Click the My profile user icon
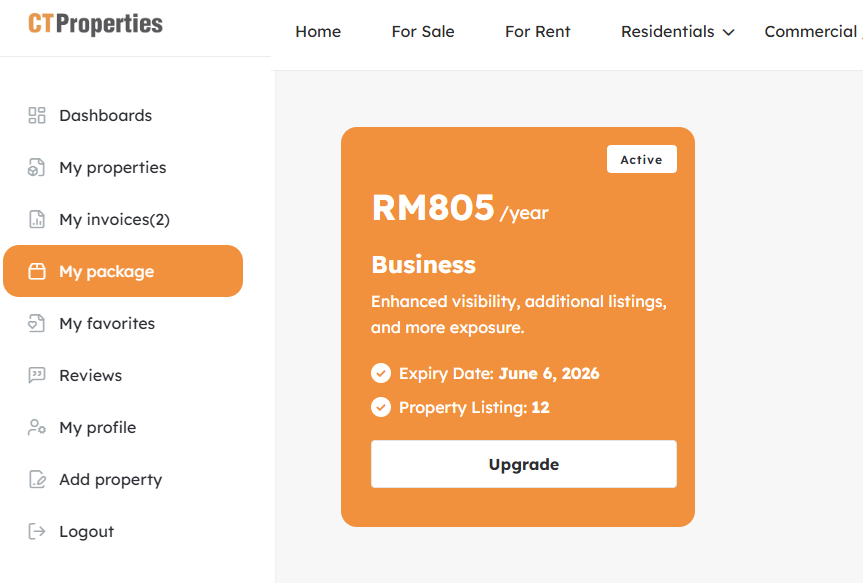This screenshot has width=863, height=583. [x=37, y=427]
